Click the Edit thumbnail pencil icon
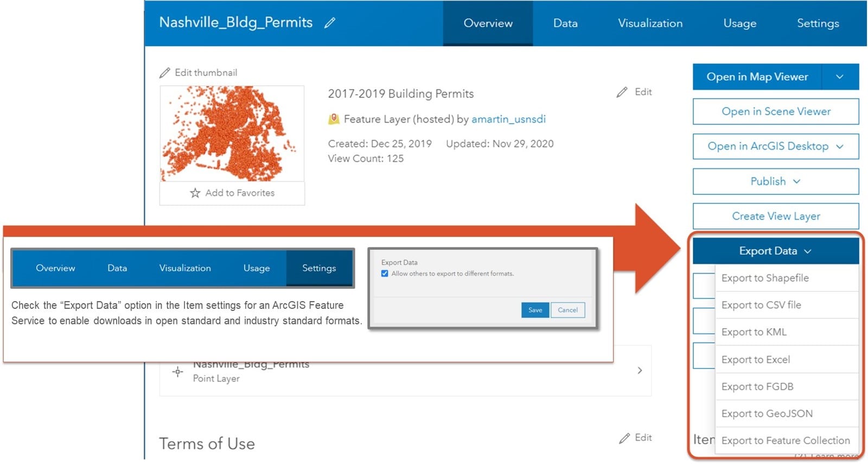The width and height of the screenshot is (868, 464). (x=165, y=72)
